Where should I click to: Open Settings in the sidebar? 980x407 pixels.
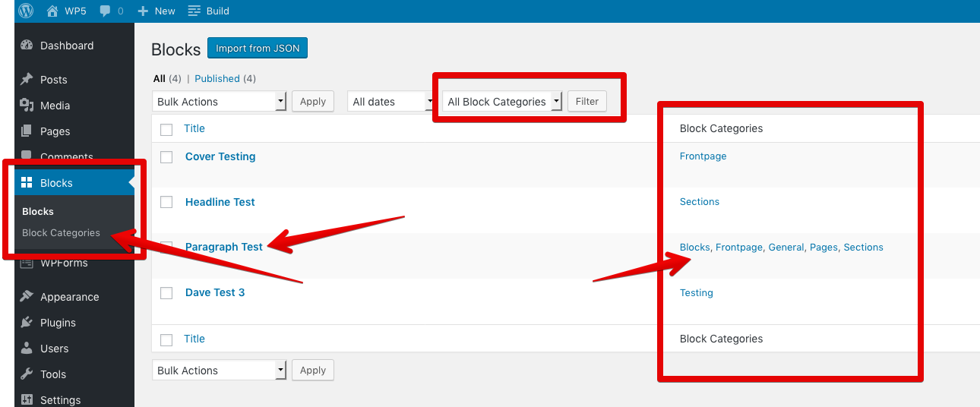(60, 400)
